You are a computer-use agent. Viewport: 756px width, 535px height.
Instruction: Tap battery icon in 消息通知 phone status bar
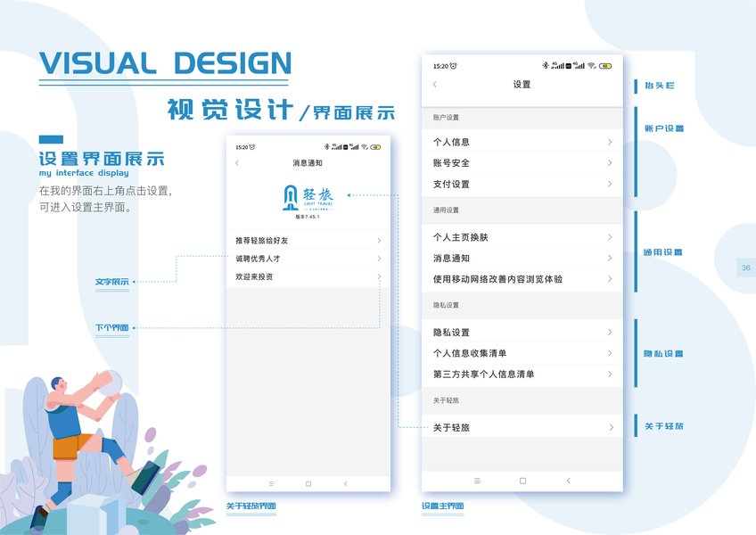(375, 147)
